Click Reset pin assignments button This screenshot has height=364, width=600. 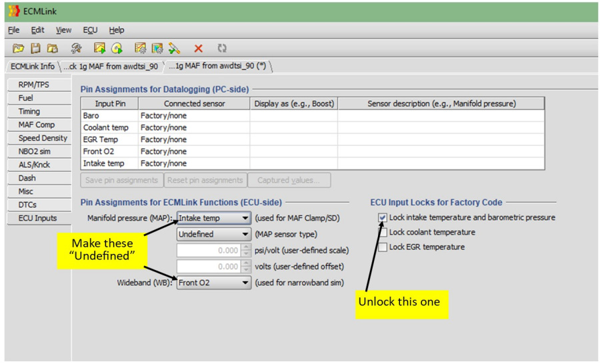pyautogui.click(x=205, y=180)
